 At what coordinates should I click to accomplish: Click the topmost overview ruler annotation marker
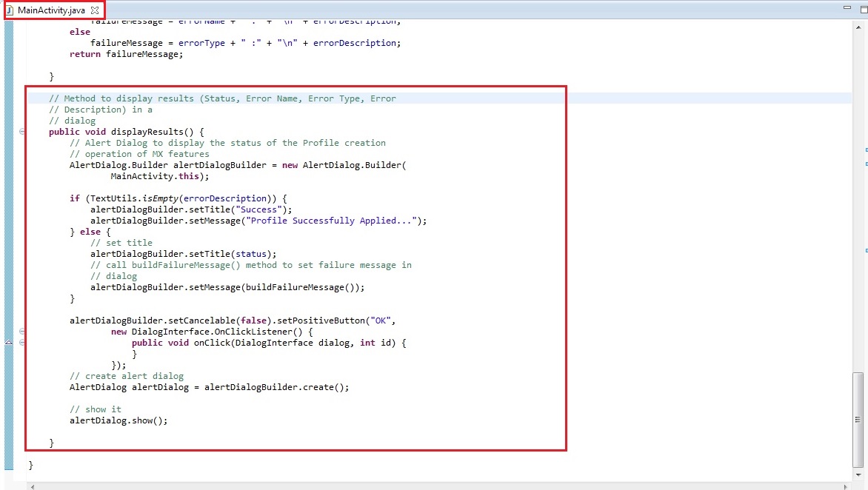coord(865,148)
